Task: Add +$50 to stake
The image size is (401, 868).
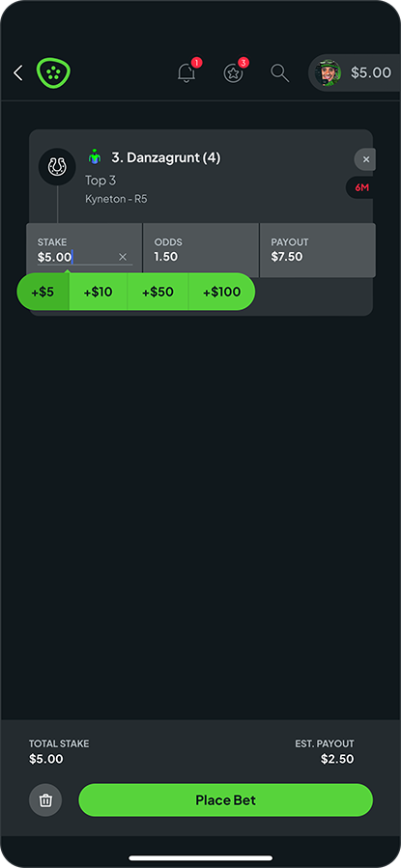Action: [158, 292]
